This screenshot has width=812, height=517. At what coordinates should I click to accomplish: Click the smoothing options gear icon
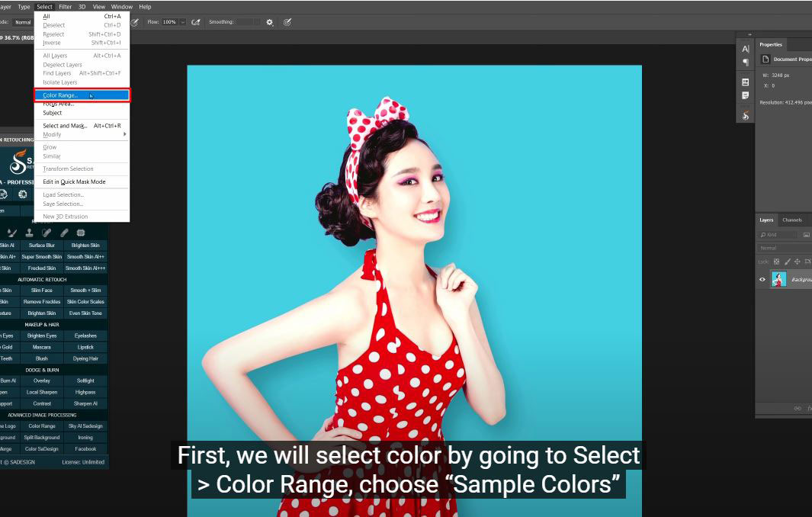tap(269, 22)
